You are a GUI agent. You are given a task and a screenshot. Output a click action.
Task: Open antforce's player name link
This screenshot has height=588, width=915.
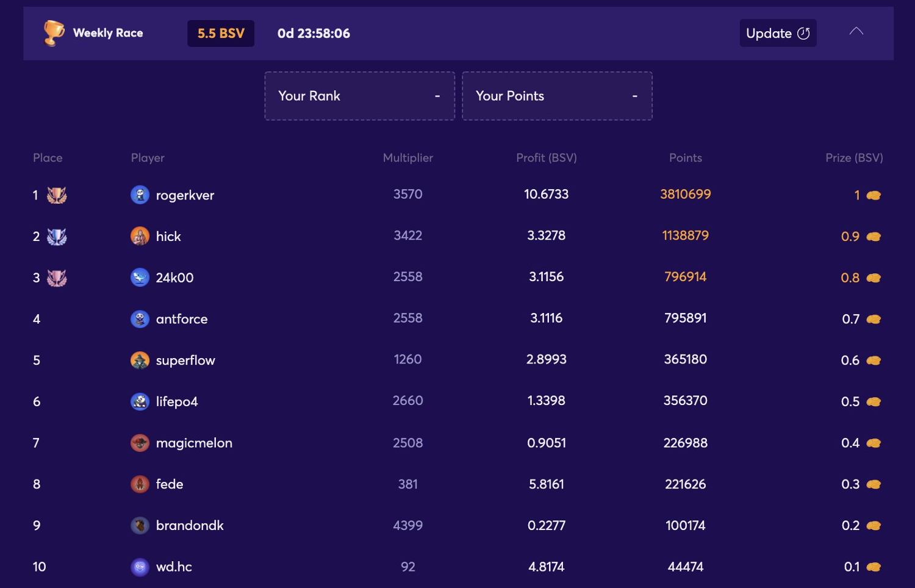[x=182, y=319]
